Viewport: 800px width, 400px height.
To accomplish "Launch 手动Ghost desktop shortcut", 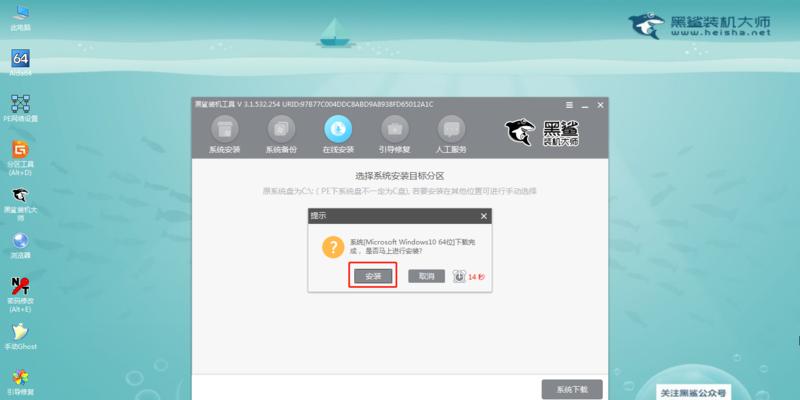I will 20,336.
